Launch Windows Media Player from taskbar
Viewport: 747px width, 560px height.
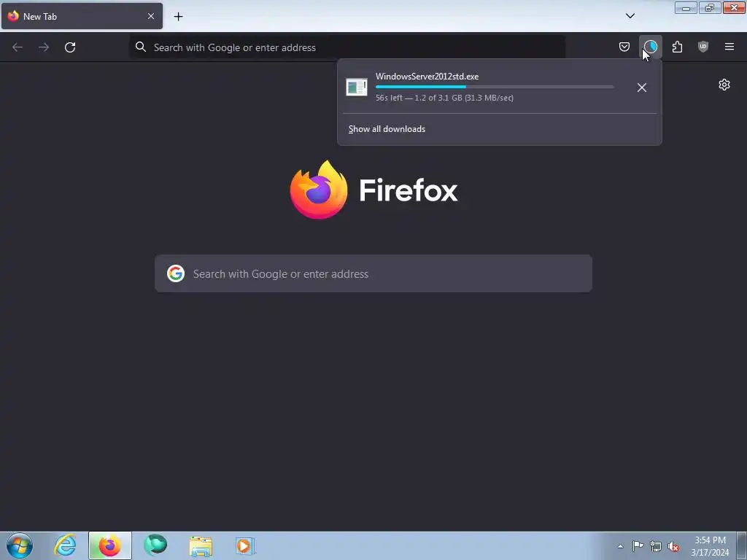[x=245, y=545]
